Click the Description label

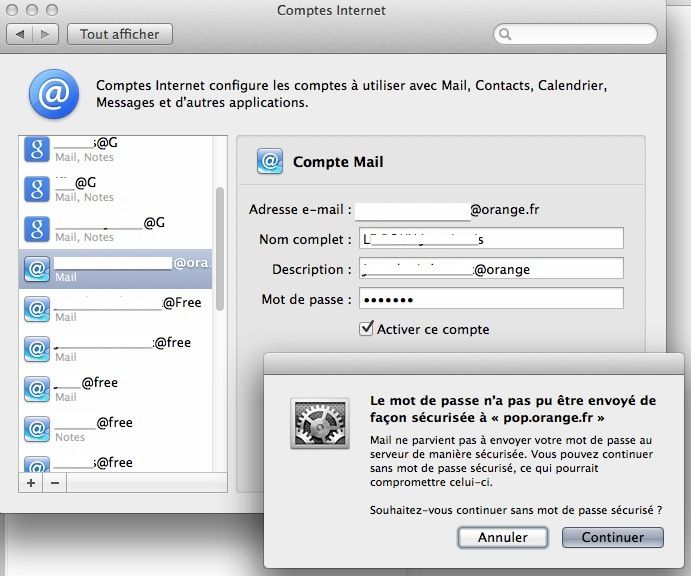tap(312, 269)
